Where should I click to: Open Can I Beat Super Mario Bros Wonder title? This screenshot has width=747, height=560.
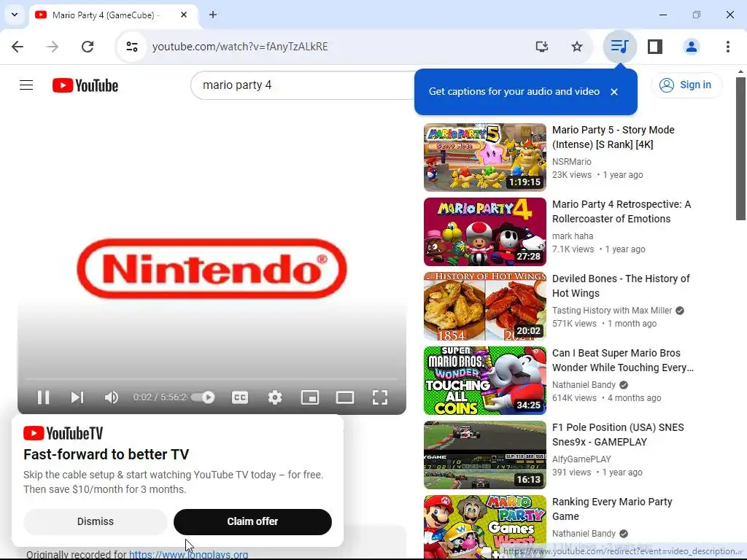(623, 360)
